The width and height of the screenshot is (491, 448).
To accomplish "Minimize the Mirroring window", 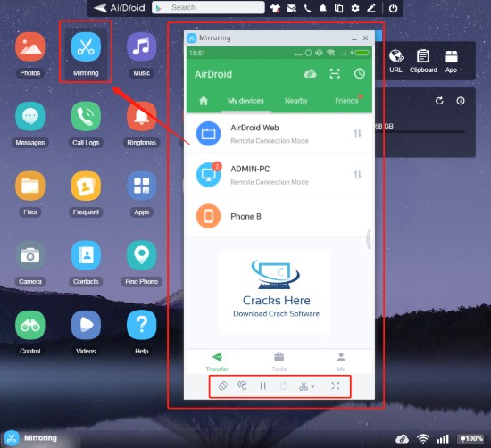I will click(354, 38).
